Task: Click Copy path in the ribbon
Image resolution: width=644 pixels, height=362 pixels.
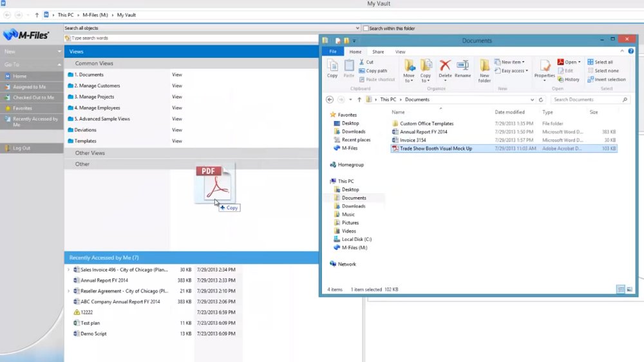Action: 373,71
